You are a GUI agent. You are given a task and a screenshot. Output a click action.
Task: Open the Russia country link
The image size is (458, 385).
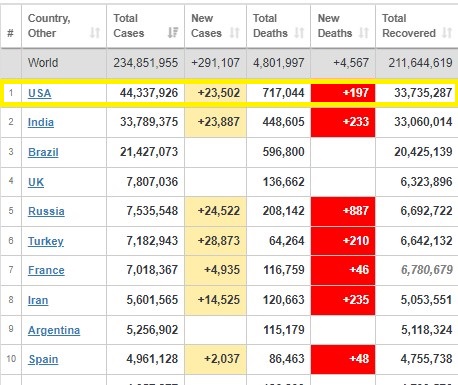point(46,211)
